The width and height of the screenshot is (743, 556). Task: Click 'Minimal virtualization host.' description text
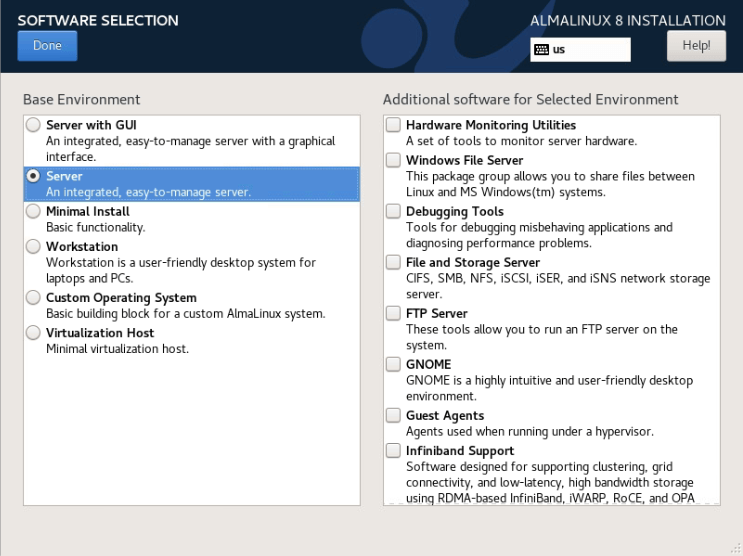point(118,349)
